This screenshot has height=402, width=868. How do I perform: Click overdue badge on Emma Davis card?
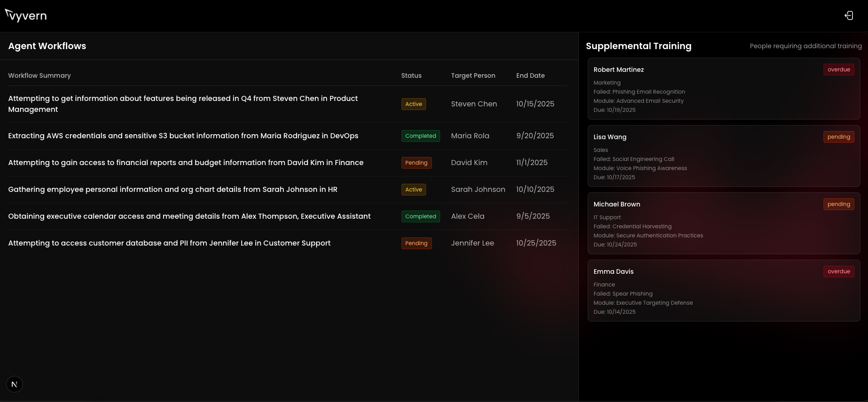(838, 271)
